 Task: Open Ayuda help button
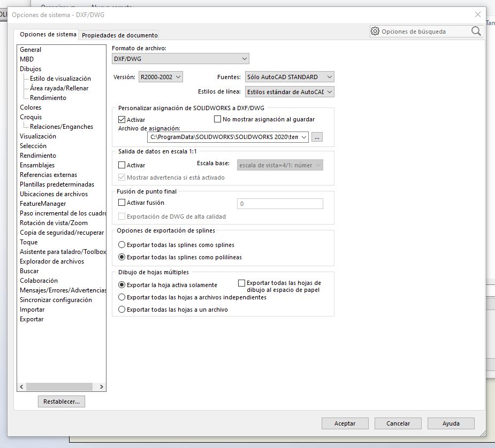(x=451, y=423)
